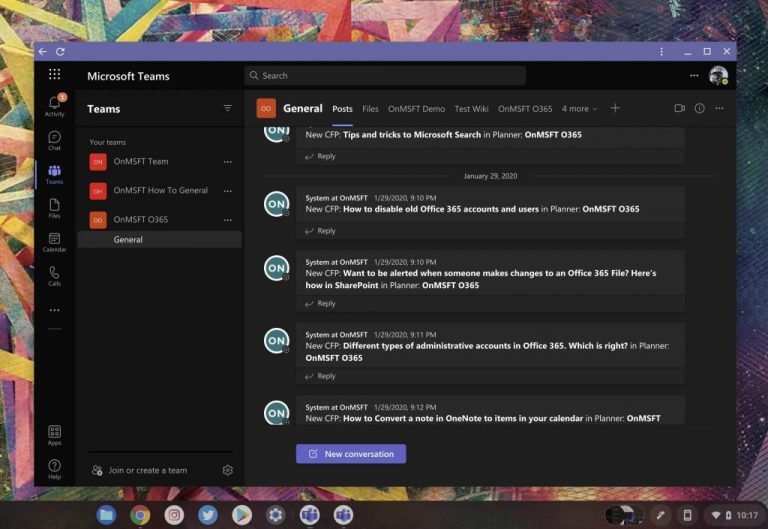Image resolution: width=768 pixels, height=529 pixels.
Task: Expand the 4 more tabs dropdown
Action: tap(579, 109)
